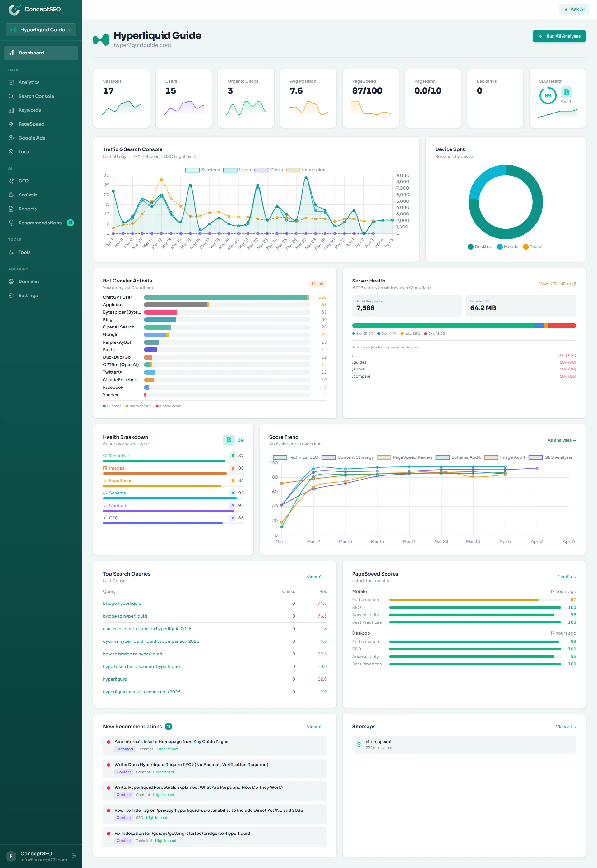Click the '14 bots' badge in Bot Crawler Activity
597x868 pixels.
tap(317, 284)
